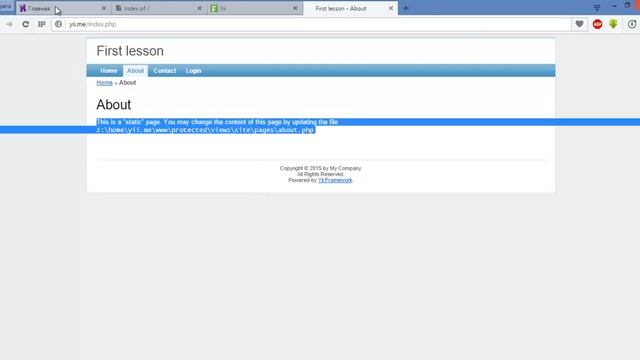
Task: Click the All Rights Reserved text
Action: click(320, 174)
